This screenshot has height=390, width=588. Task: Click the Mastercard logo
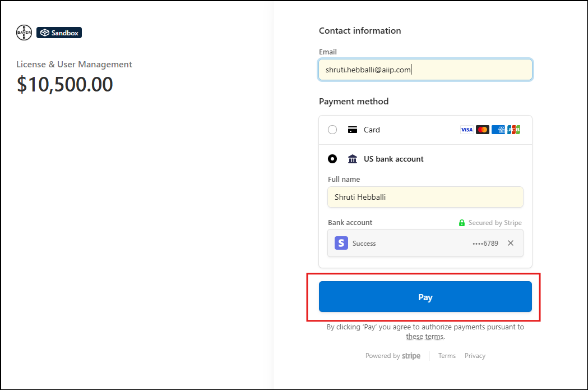(x=483, y=130)
